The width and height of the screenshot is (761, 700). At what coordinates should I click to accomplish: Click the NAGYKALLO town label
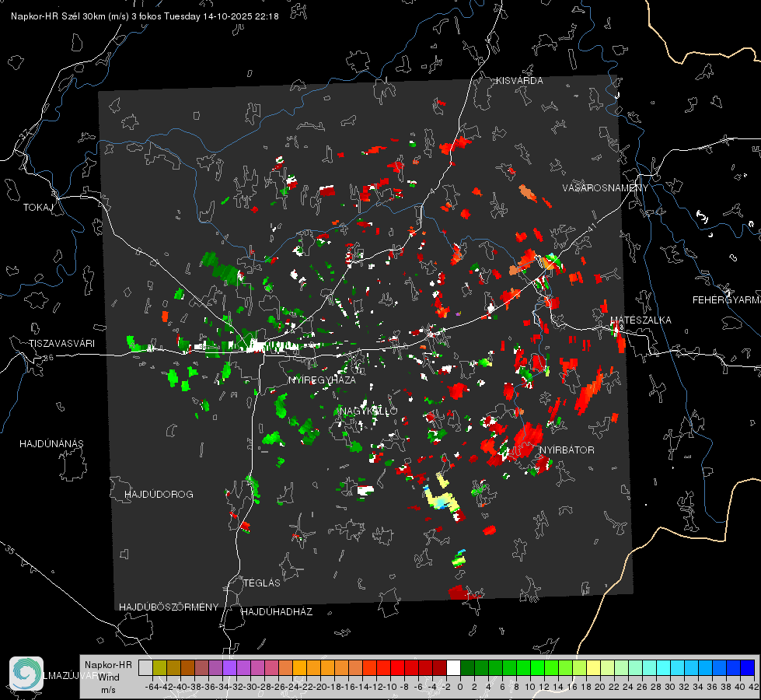(368, 411)
